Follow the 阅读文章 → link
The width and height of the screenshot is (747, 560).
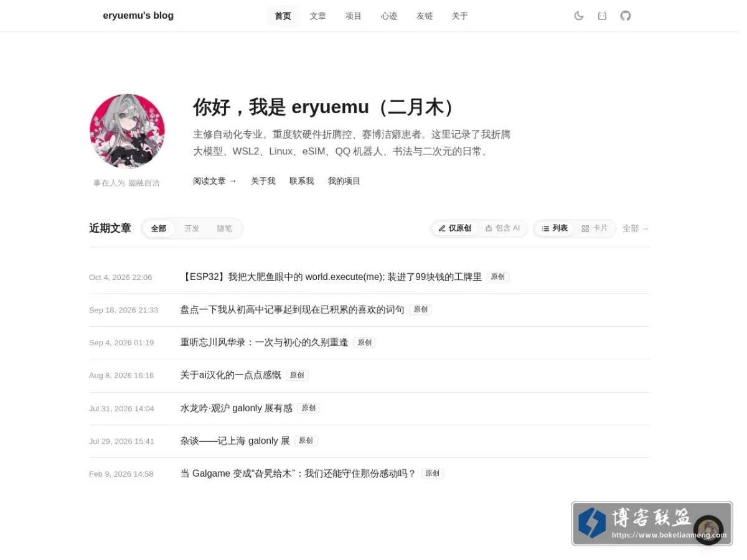pyautogui.click(x=215, y=181)
